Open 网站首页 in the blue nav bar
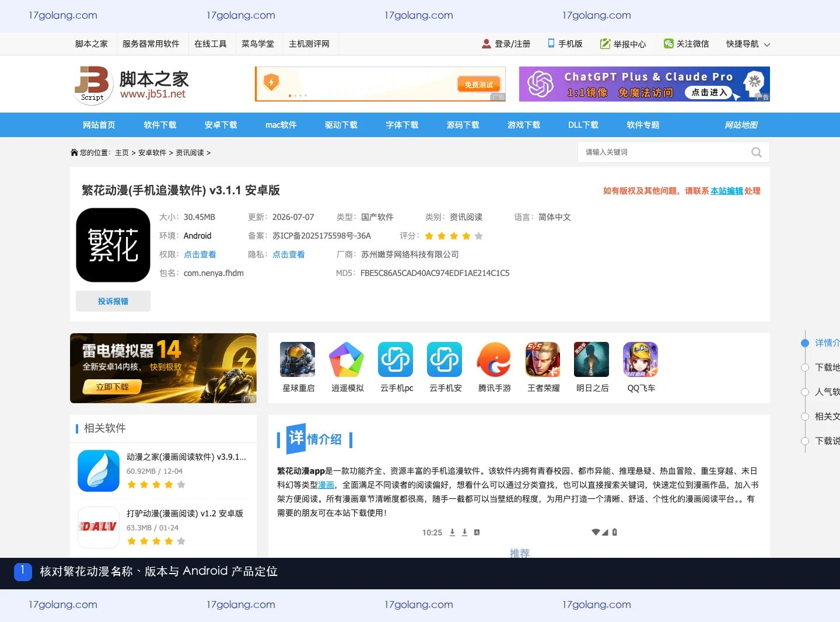 [99, 125]
